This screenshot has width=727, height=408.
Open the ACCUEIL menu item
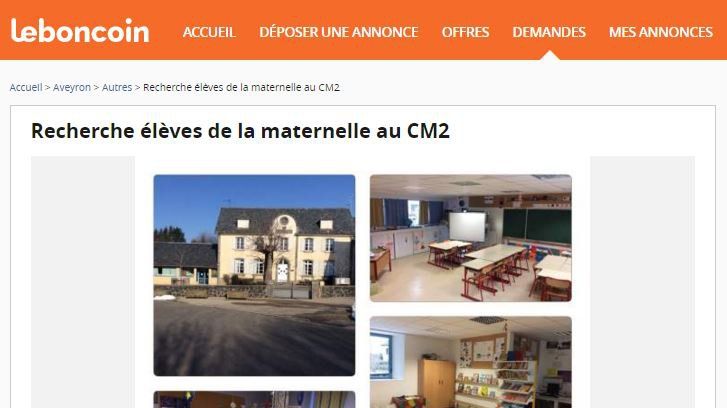tap(209, 32)
